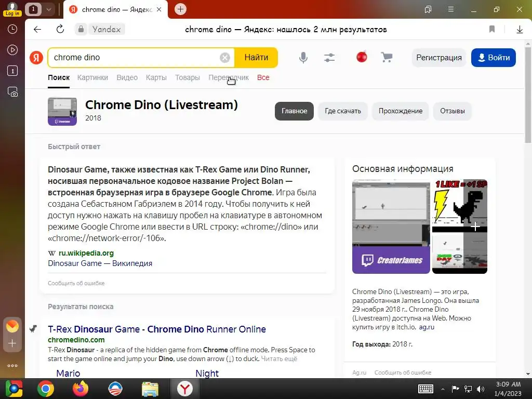Click Сообщить об ошибке under quick answer
The image size is (532, 399).
pyautogui.click(x=76, y=283)
